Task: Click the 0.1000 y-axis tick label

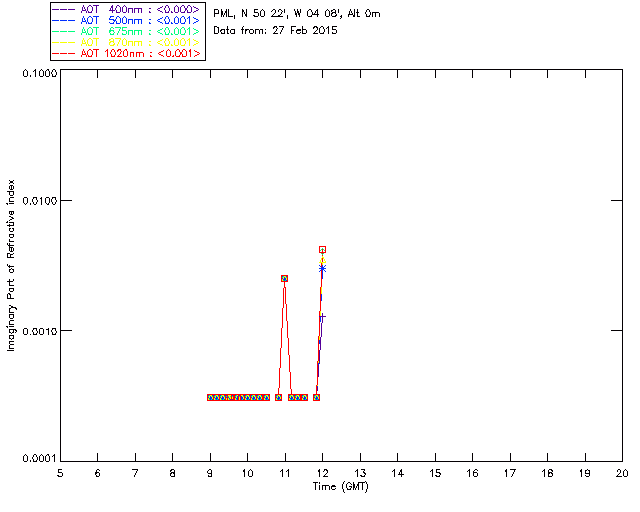Action: [x=40, y=73]
